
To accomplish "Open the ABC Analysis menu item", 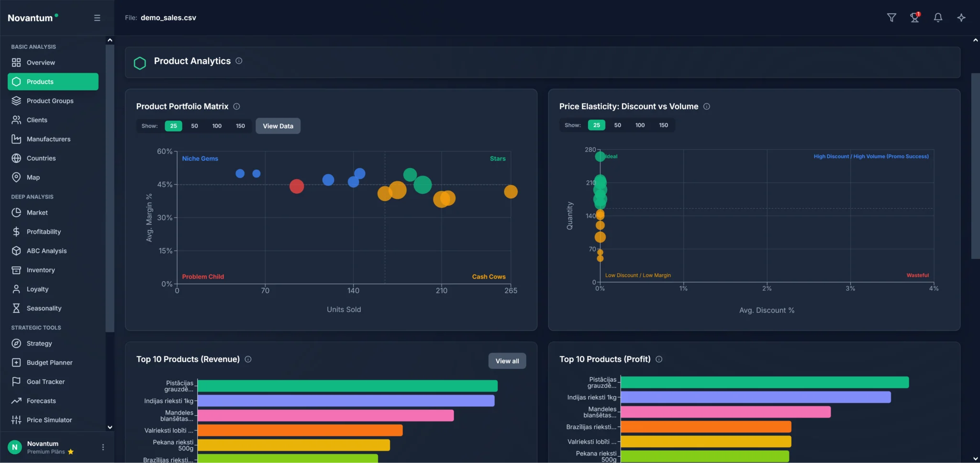I will click(x=46, y=251).
